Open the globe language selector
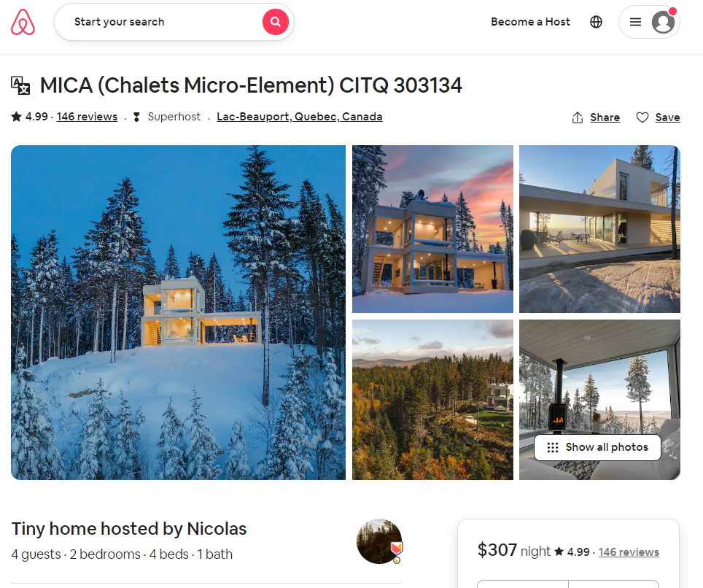This screenshot has width=703, height=588. [x=596, y=22]
